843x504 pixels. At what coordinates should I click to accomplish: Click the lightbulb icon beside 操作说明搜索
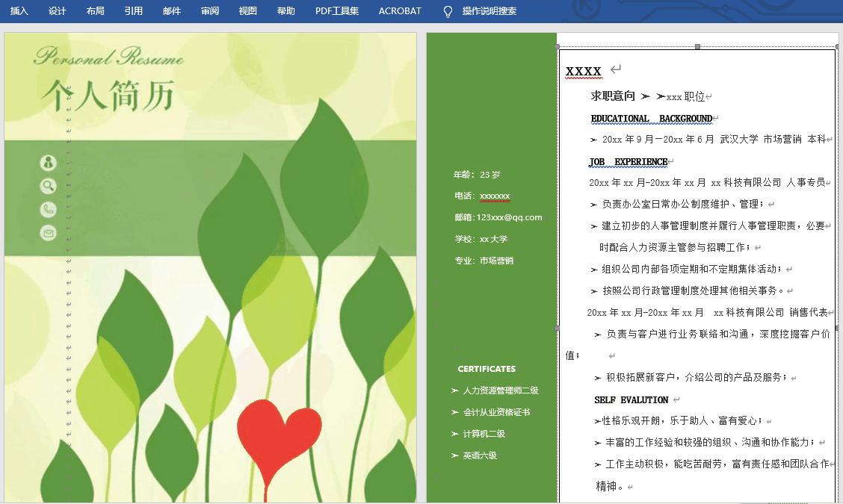[x=448, y=11]
